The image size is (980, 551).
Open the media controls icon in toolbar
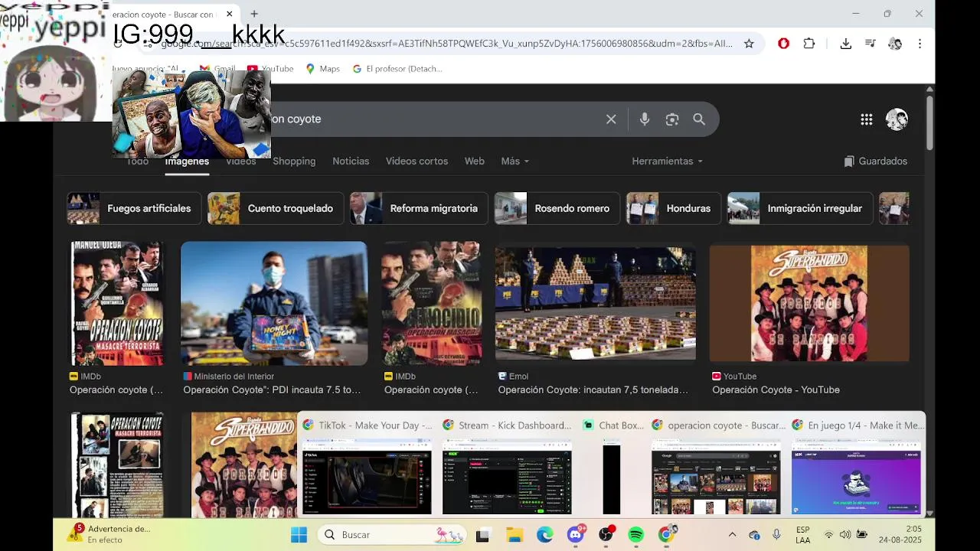pyautogui.click(x=871, y=44)
